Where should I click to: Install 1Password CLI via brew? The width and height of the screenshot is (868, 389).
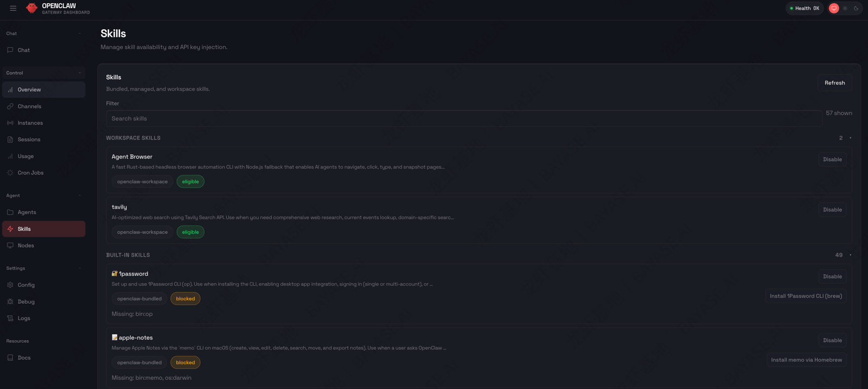(806, 296)
